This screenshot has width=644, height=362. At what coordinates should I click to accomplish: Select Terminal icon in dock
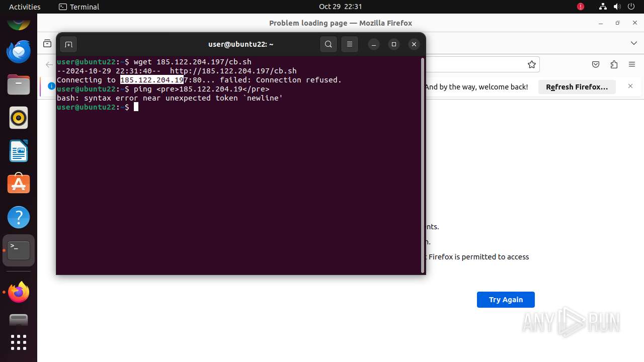pyautogui.click(x=19, y=250)
